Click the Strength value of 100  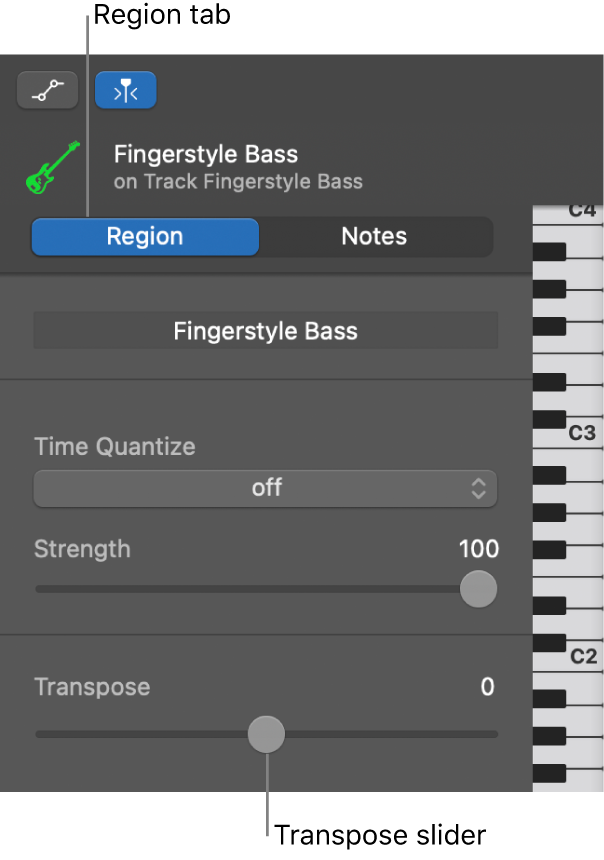(x=478, y=549)
